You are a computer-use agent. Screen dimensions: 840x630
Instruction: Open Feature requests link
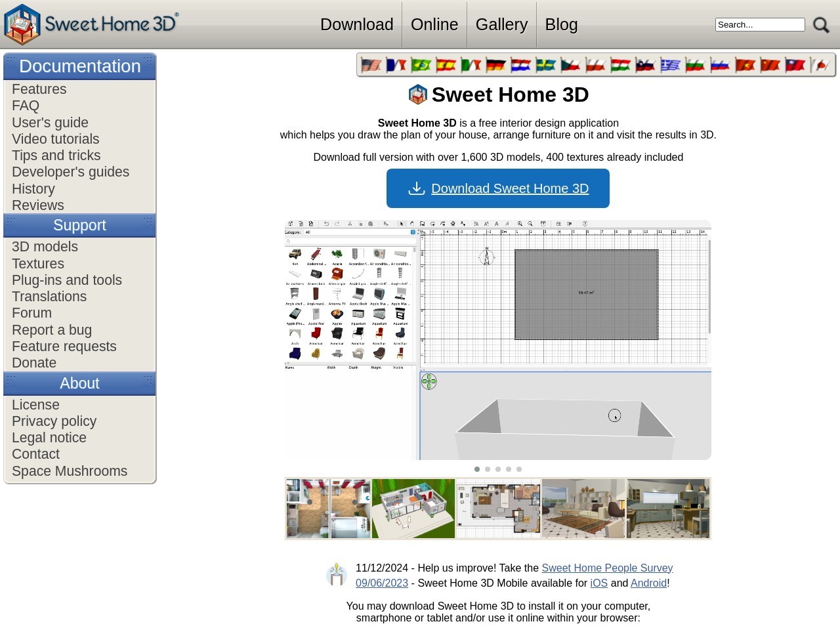pyautogui.click(x=64, y=346)
